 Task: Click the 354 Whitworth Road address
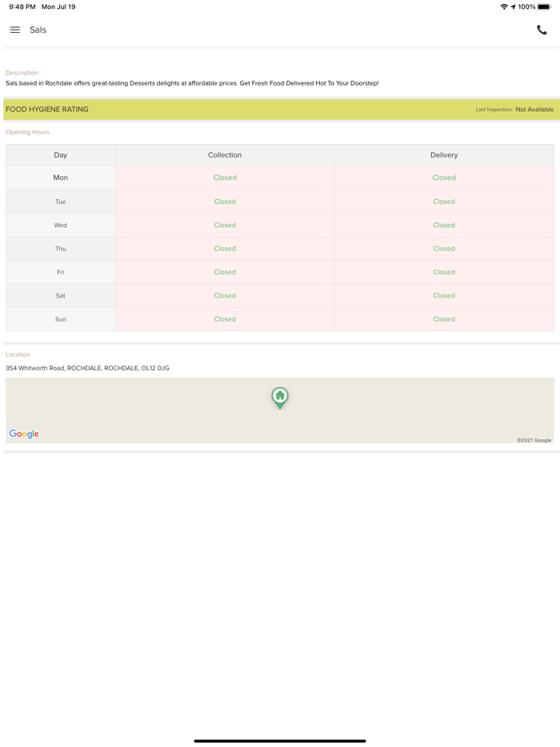[87, 368]
